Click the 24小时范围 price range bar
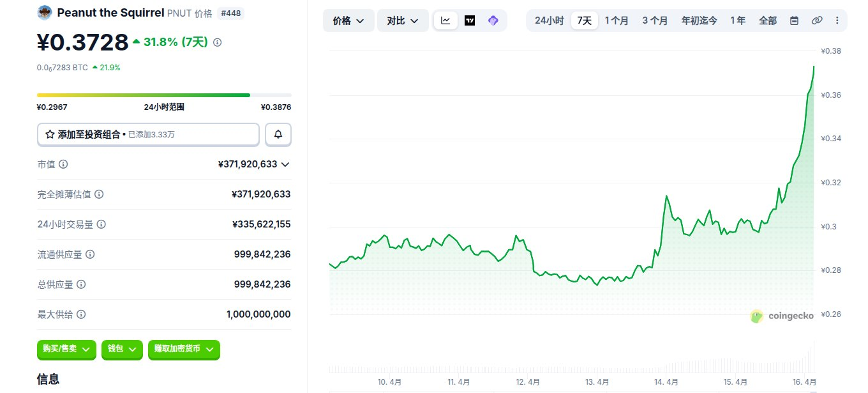868x393 pixels. click(x=164, y=95)
